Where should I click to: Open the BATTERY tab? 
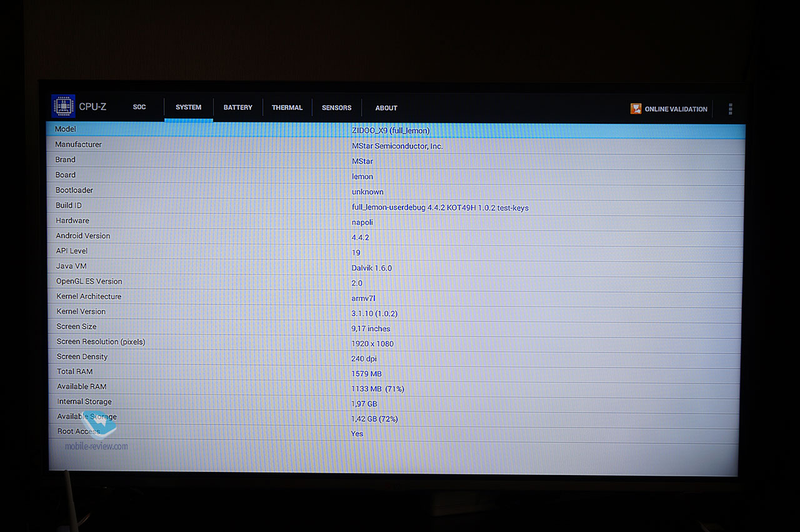(x=238, y=108)
